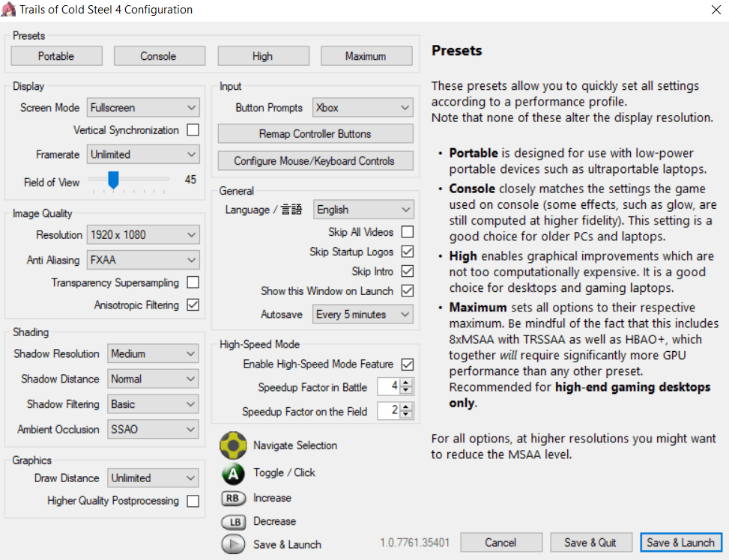This screenshot has height=560, width=729.
Task: Click the Field of View value 45
Action: click(190, 180)
